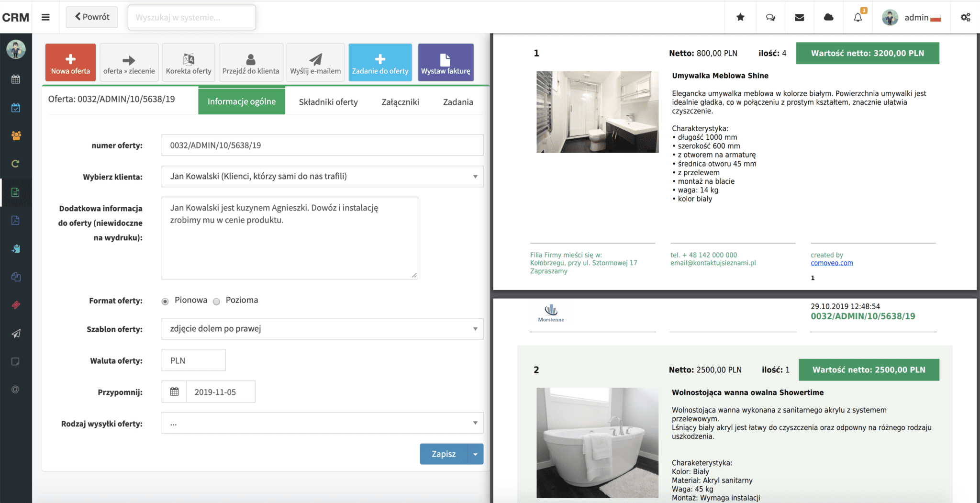The image size is (980, 503).
Task: Select the Informacje ogólne tab
Action: [242, 101]
